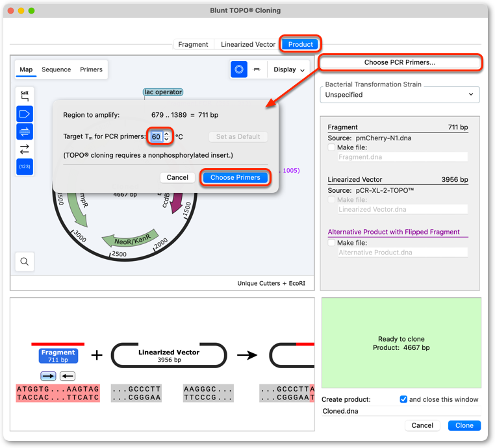The image size is (495, 448).
Task: Click the Clone button
Action: click(x=464, y=425)
